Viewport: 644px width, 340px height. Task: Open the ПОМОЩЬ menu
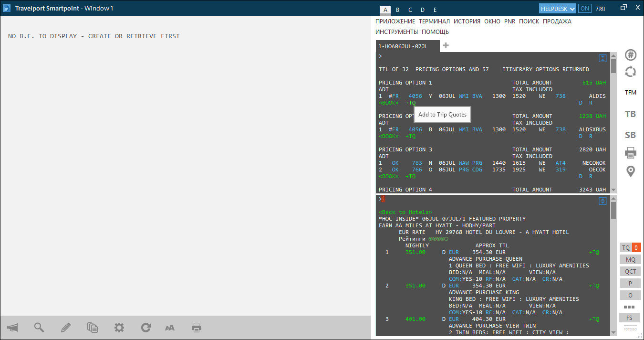435,32
